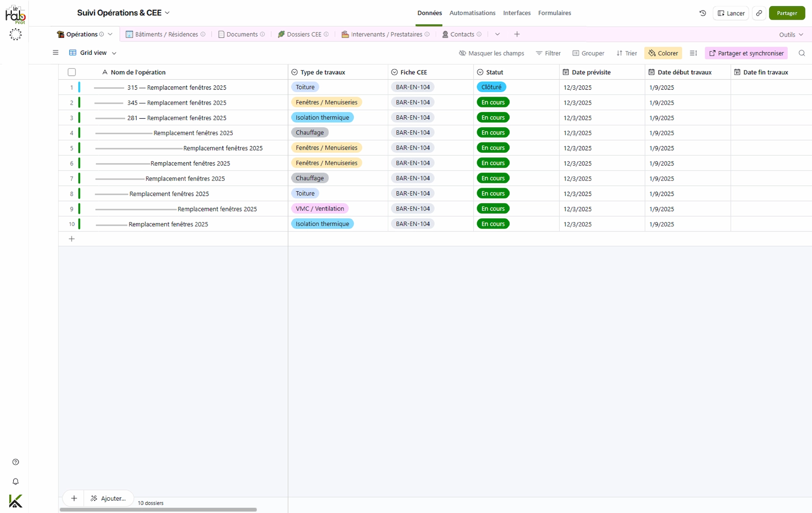Screen dimensions: 812x513
Task: Click the Le Hub Pilot logo
Action: [x=15, y=15]
